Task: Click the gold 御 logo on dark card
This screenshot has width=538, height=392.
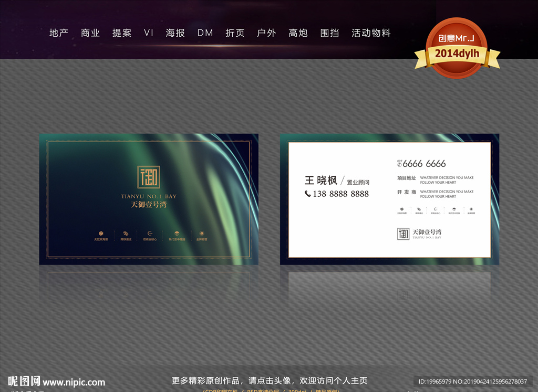Action: 149,177
